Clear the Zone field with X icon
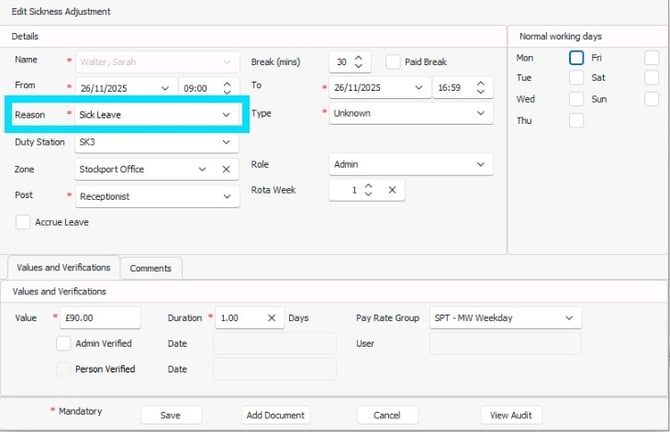 (226, 169)
